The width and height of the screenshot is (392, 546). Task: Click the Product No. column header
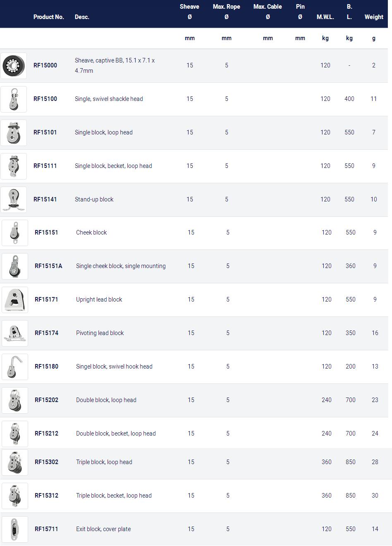(x=49, y=17)
